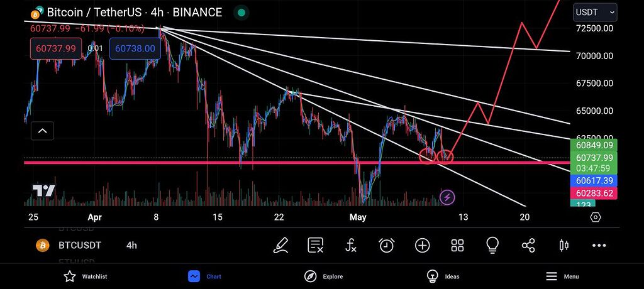Screen dimensions: 644x289
Task: Open the three-dot more options menu
Action: pos(599,246)
